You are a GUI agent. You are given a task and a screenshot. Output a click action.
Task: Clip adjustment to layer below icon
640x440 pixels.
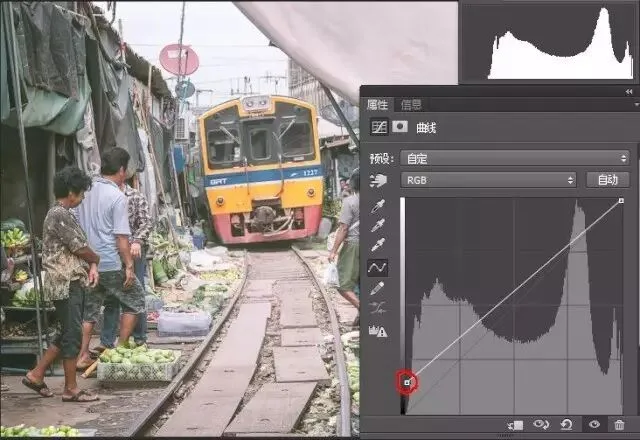516,425
